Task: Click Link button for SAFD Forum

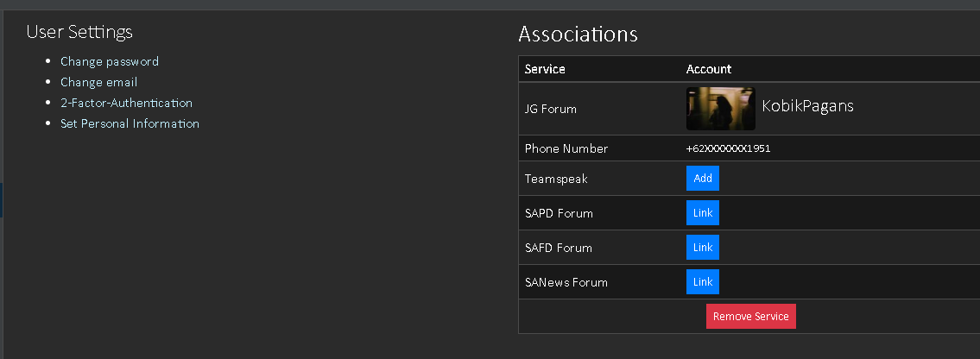Action: point(703,247)
